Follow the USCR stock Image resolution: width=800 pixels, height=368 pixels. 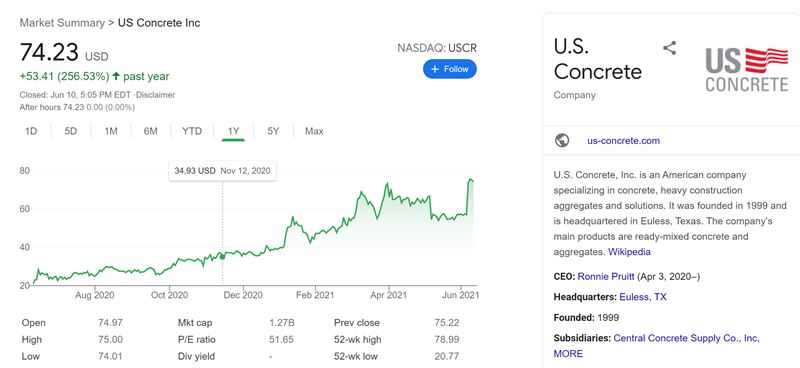point(449,69)
